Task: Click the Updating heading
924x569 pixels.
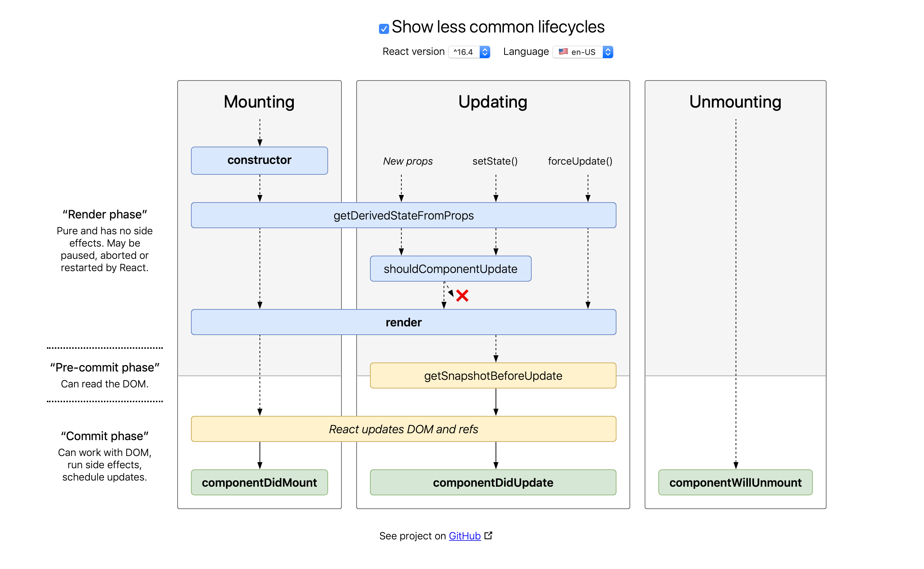Action: (x=492, y=101)
